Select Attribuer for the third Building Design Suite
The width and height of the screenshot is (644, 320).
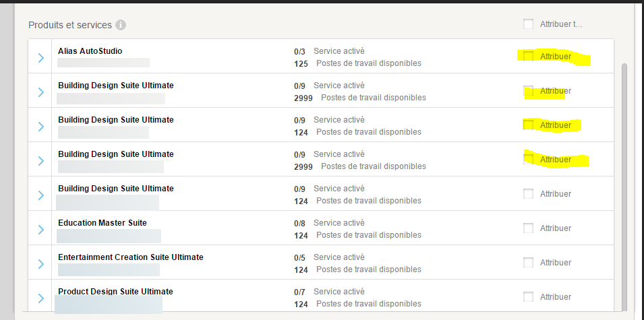(x=529, y=159)
